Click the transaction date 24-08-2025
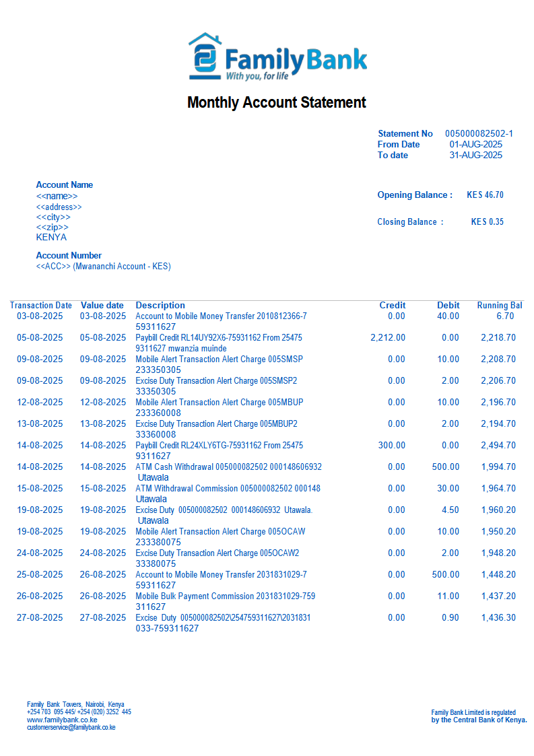The width and height of the screenshot is (534, 756). 40,553
